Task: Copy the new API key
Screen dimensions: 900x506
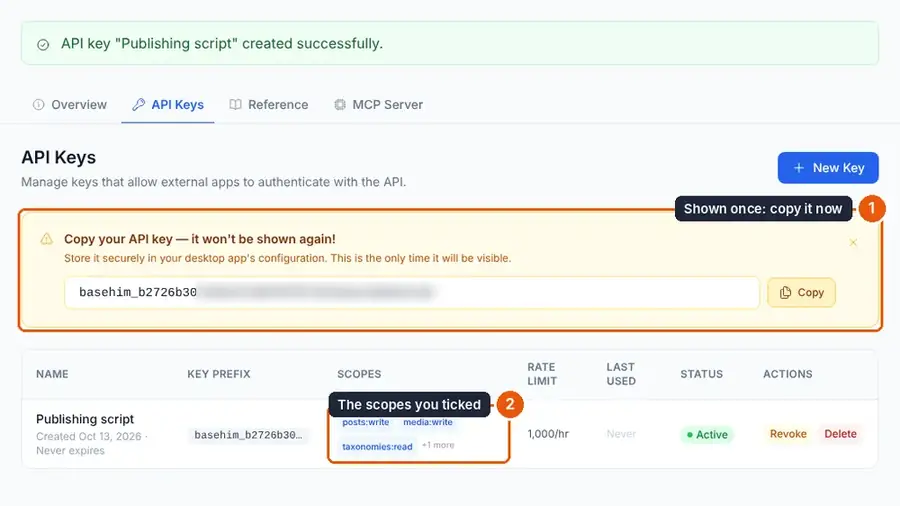Action: pos(801,293)
